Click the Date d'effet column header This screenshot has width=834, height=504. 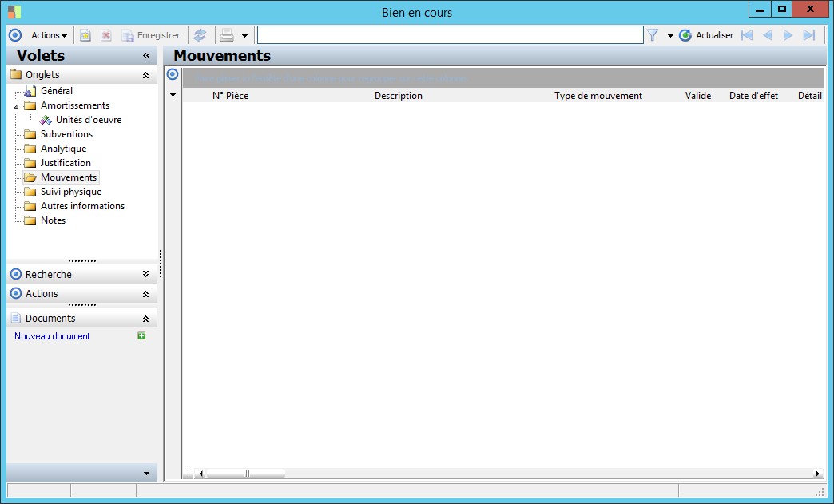(753, 96)
